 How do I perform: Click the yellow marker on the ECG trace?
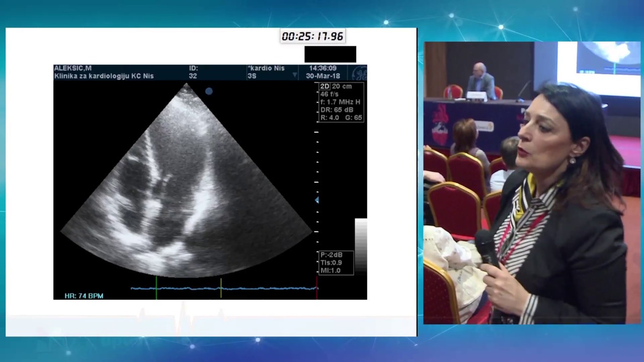[221, 288]
